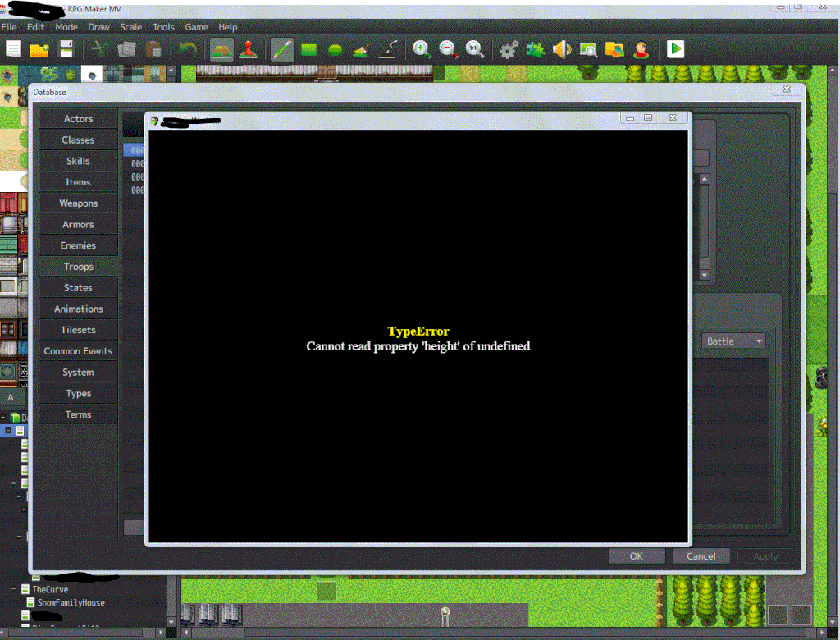Image resolution: width=840 pixels, height=640 pixels.
Task: Open the Plugin Manager puzzle icon
Action: click(535, 50)
